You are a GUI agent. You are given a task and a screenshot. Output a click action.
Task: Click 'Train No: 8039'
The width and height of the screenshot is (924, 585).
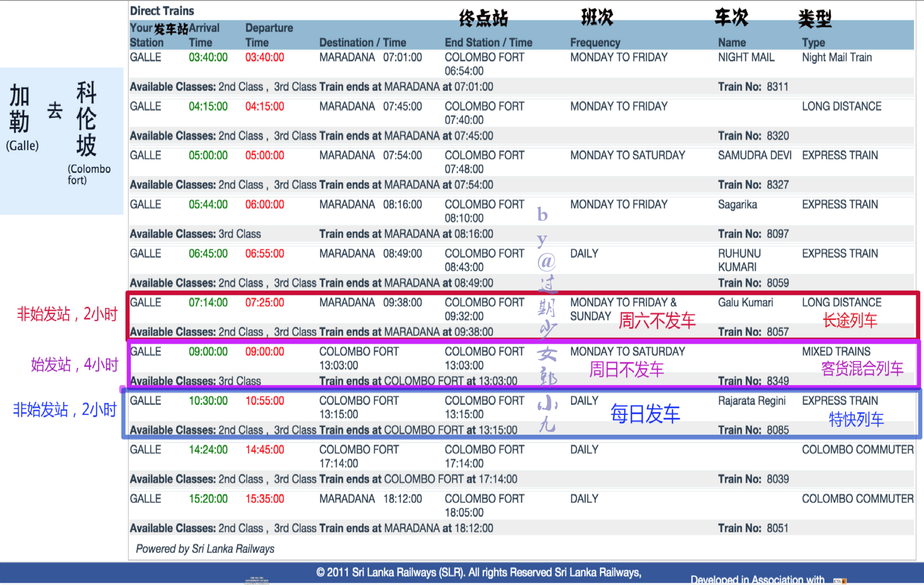pos(753,479)
